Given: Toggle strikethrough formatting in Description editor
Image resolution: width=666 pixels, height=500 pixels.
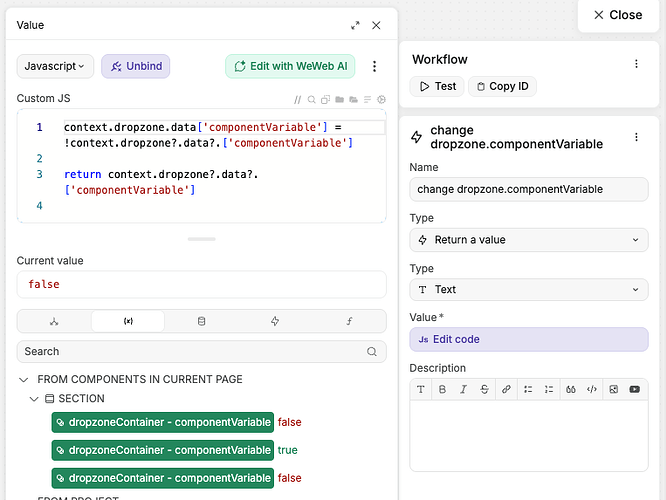Looking at the screenshot, I should tap(485, 389).
